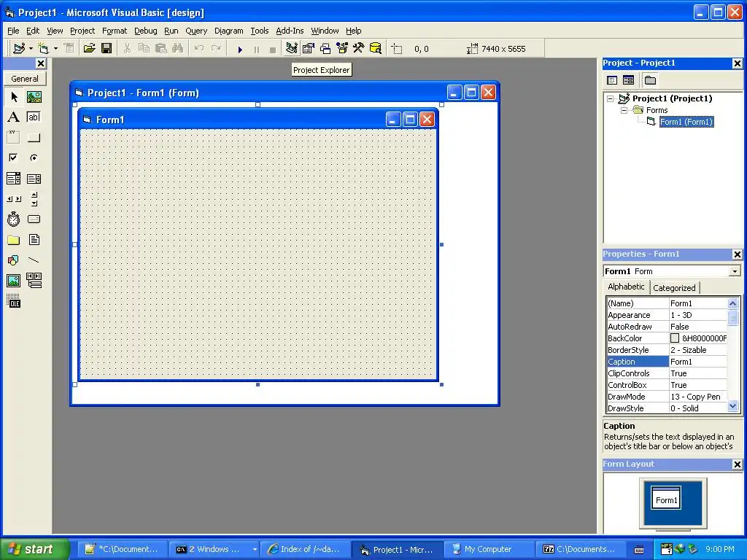The width and height of the screenshot is (747, 560).
Task: Click View Code in Project panel
Action: point(612,80)
